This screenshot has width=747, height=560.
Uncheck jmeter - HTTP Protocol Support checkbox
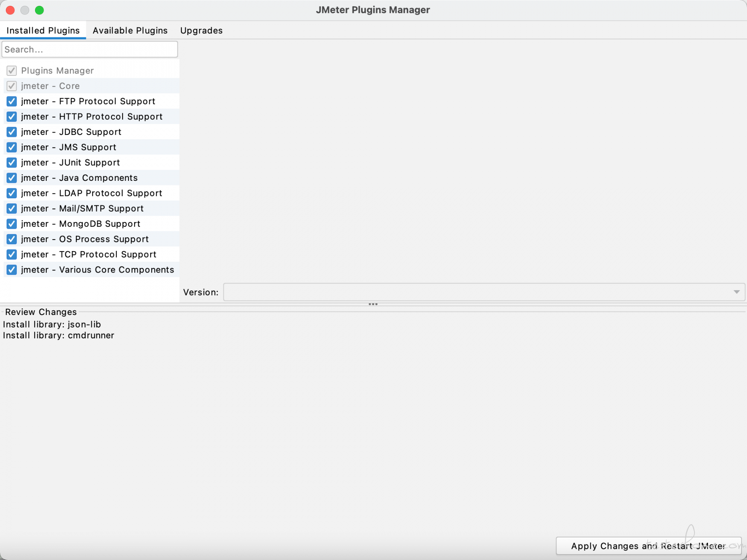click(12, 117)
